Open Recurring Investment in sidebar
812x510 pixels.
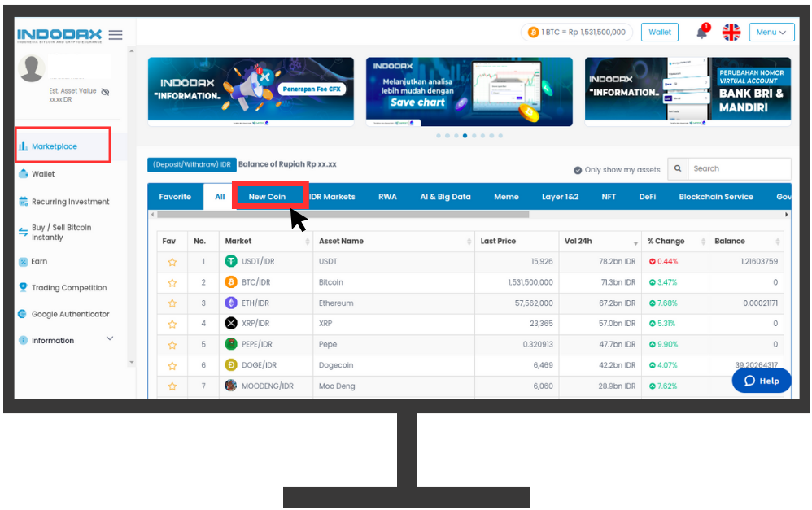point(71,202)
